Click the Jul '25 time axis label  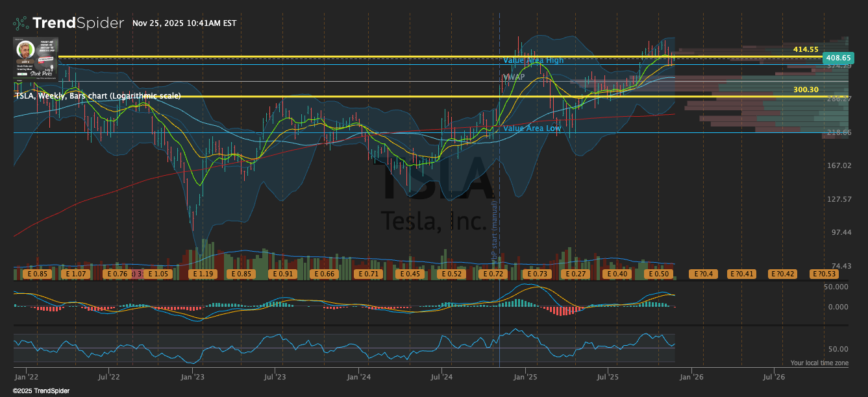[x=608, y=376]
